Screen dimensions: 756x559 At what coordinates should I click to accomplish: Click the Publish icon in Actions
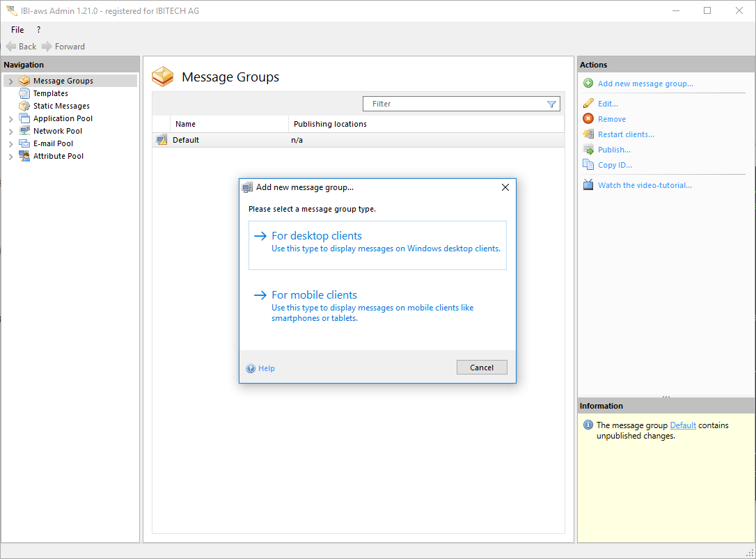tap(588, 150)
